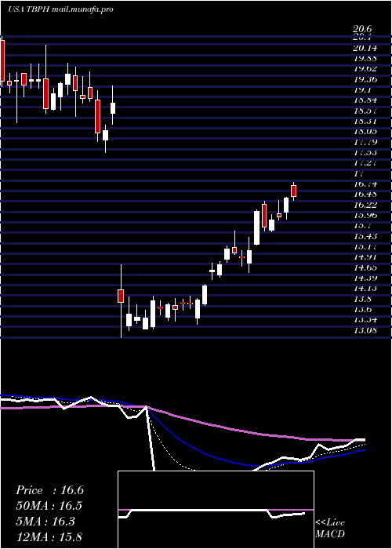Click the '12MA : 15.8' readout

click(x=49, y=537)
